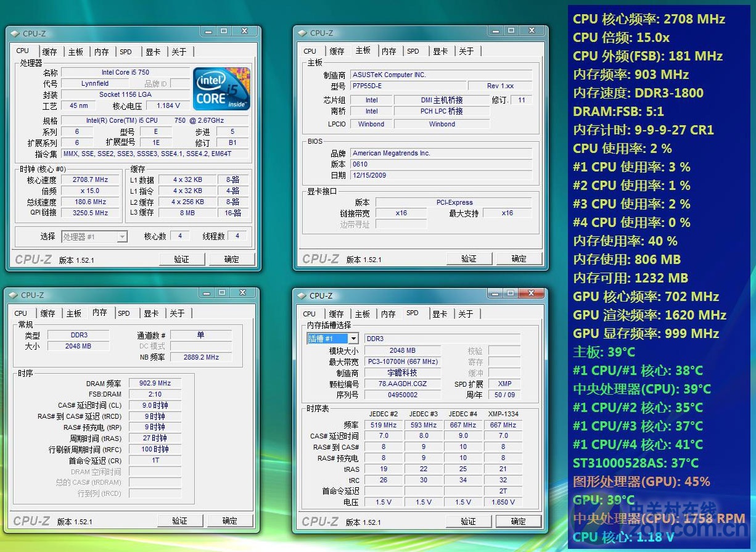
Task: Switch to 主板 tab in the Intel Core i5 window
Action: [76, 52]
